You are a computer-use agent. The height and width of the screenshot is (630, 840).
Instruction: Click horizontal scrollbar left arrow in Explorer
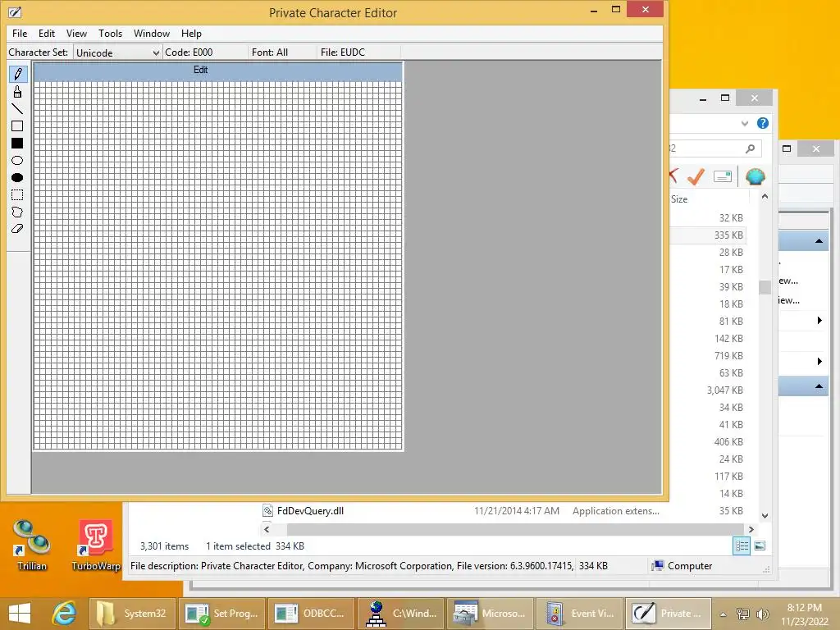click(x=267, y=529)
